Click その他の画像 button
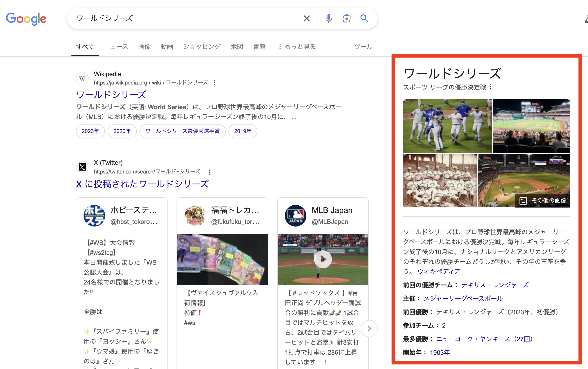The width and height of the screenshot is (588, 369). 543,201
